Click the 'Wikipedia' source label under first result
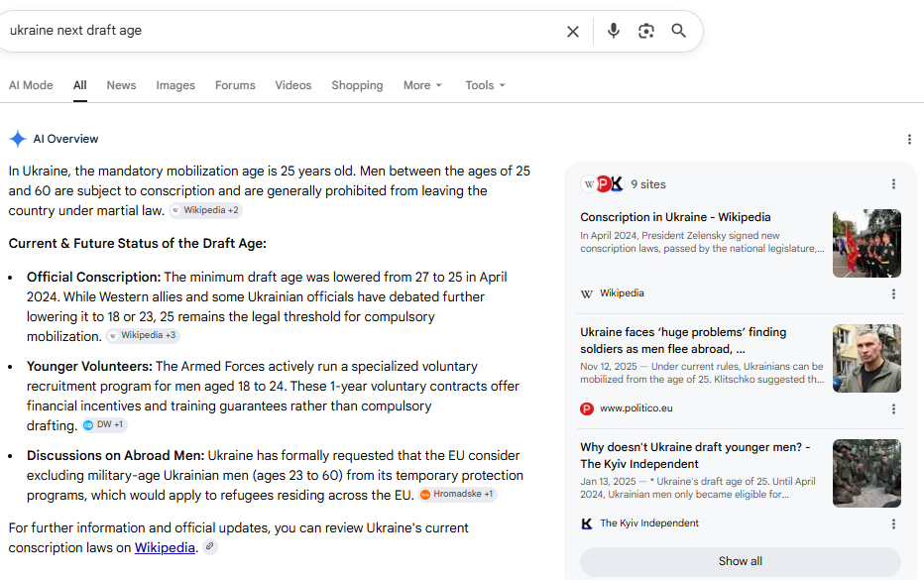The height and width of the screenshot is (580, 924). (622, 293)
